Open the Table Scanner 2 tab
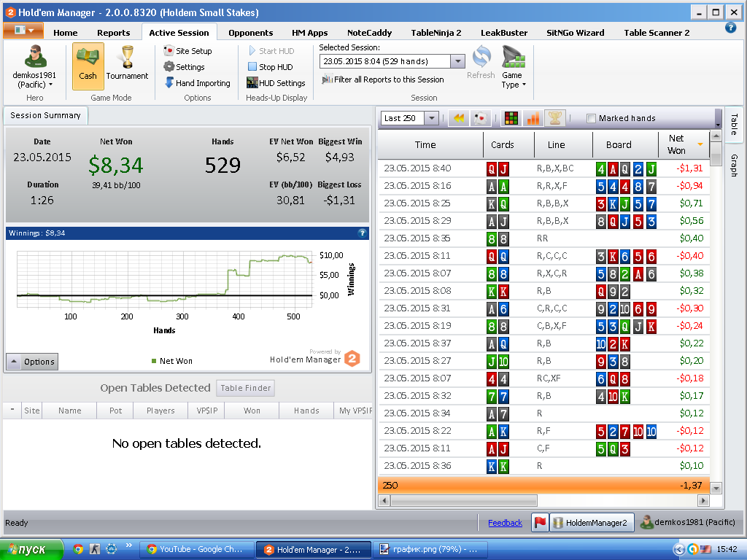Screen dimensions: 747x560 coord(657,32)
